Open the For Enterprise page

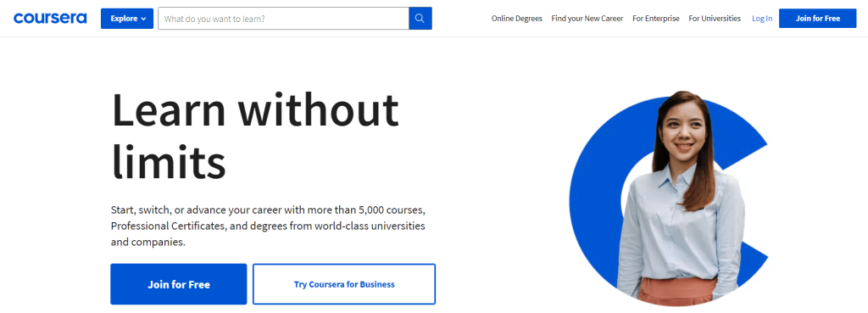pyautogui.click(x=655, y=19)
